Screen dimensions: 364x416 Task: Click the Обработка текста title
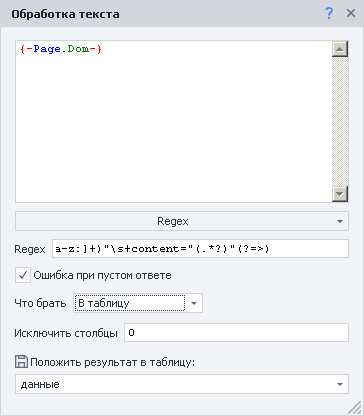click(65, 14)
